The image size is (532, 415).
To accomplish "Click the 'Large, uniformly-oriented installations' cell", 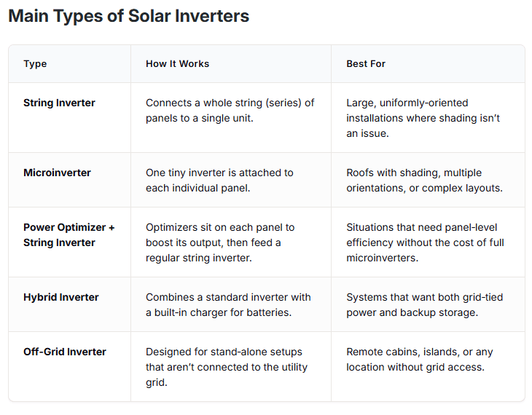I will coord(423,117).
